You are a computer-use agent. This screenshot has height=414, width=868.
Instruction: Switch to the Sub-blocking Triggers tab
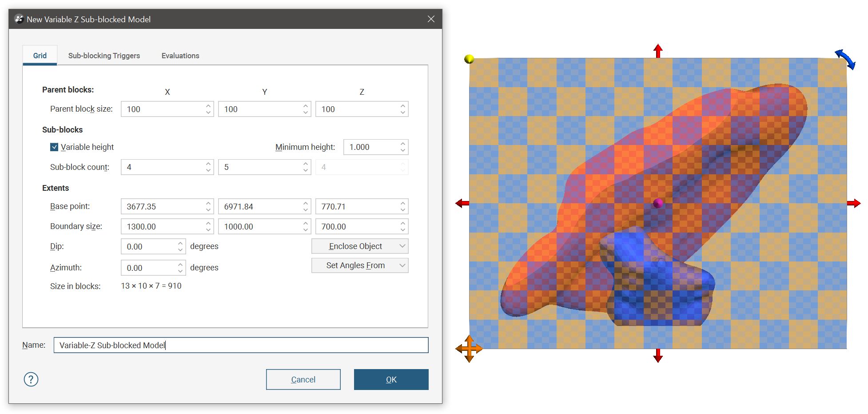point(104,56)
